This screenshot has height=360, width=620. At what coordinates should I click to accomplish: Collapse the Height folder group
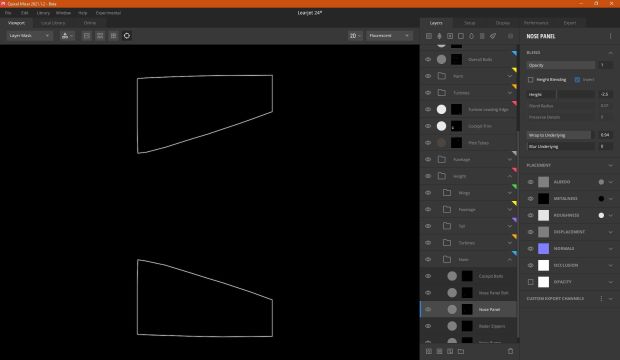(x=510, y=176)
